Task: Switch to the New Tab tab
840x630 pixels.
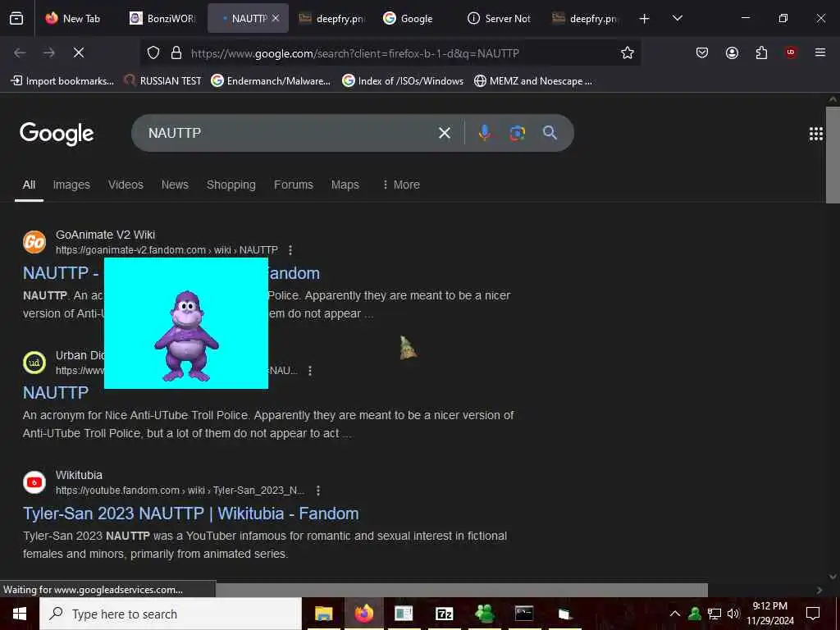Action: [73, 18]
